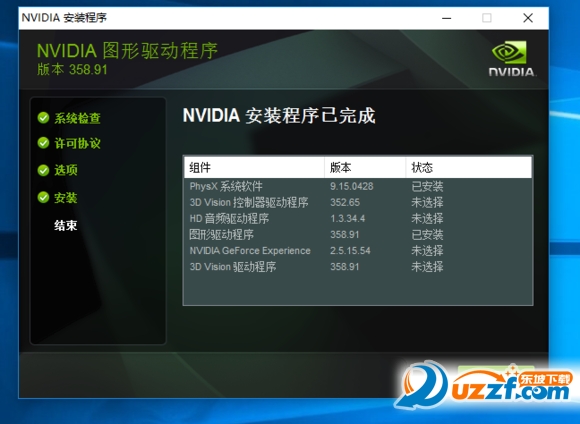Click the 组件 column header
This screenshot has height=424, width=580.
coord(254,168)
